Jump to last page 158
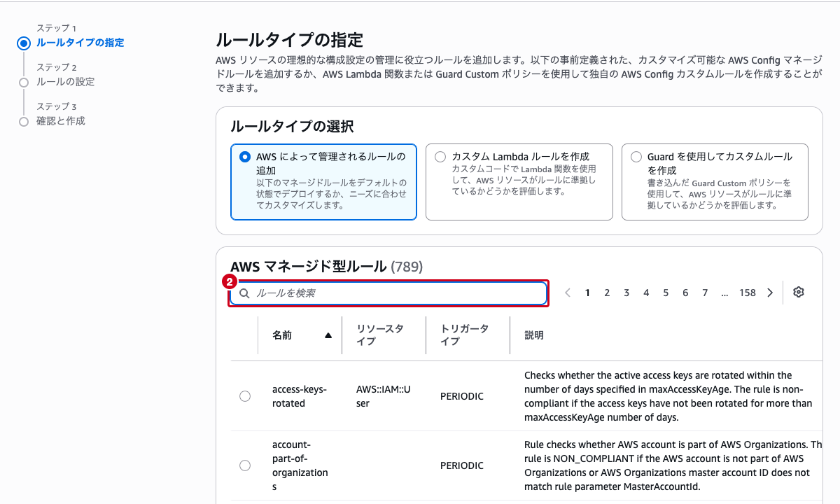840x504 pixels. tap(748, 293)
